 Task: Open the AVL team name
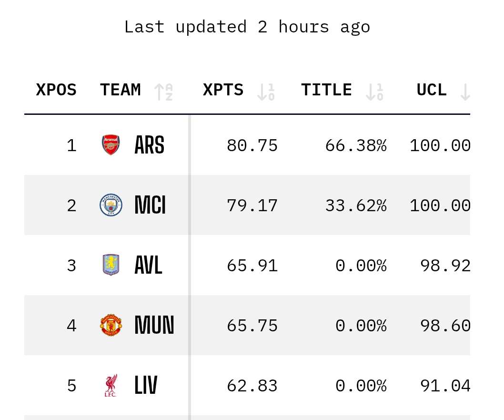click(x=148, y=265)
